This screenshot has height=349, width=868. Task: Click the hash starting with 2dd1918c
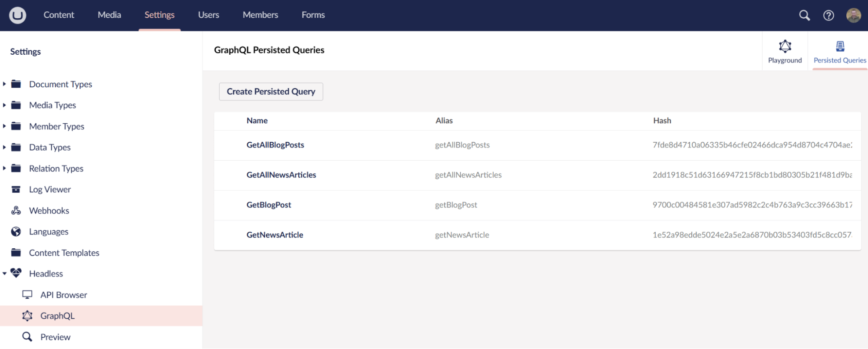coord(752,175)
